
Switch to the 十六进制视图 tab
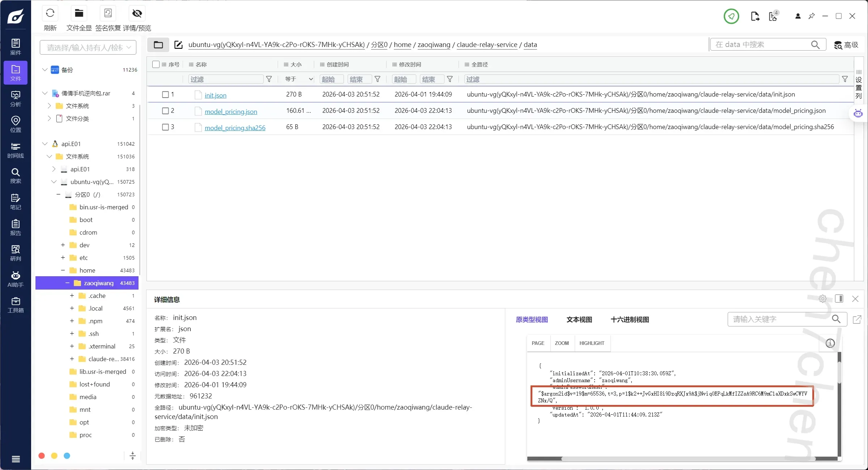tap(630, 320)
